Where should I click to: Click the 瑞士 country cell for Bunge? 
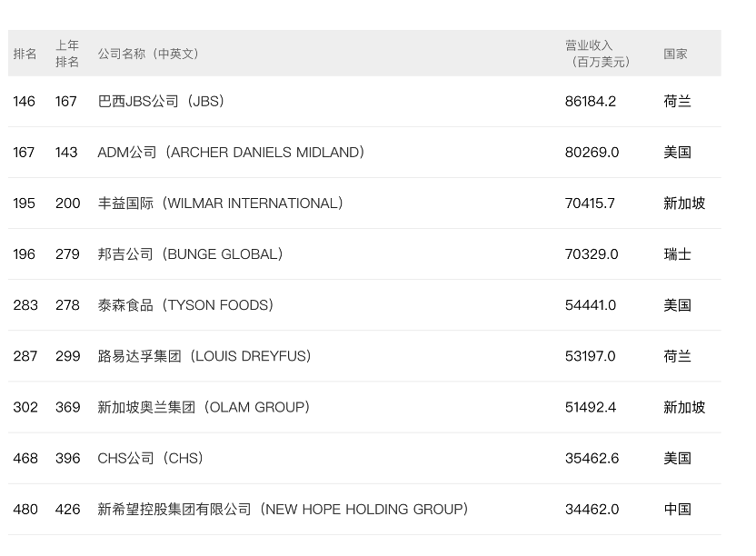click(678, 254)
